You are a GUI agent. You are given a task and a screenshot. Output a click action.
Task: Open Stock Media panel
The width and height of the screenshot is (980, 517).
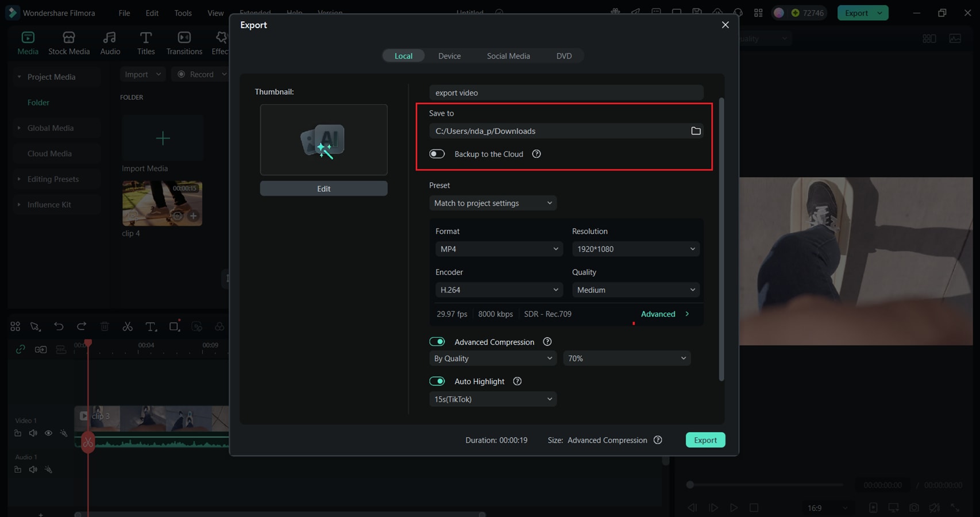(69, 44)
